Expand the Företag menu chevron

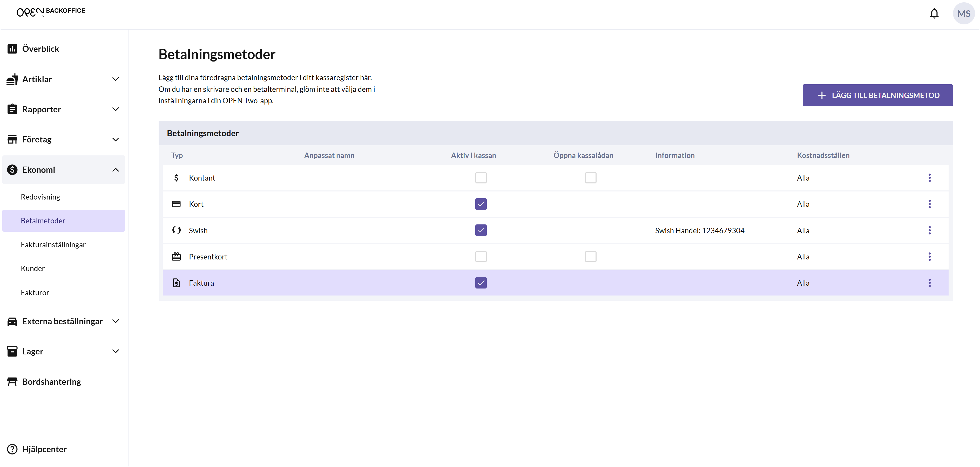pos(116,139)
